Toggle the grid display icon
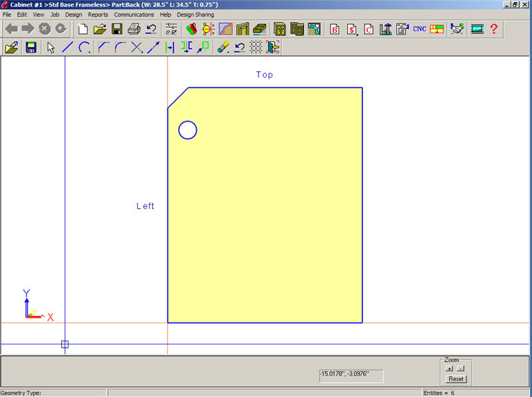532x397 pixels. point(256,47)
